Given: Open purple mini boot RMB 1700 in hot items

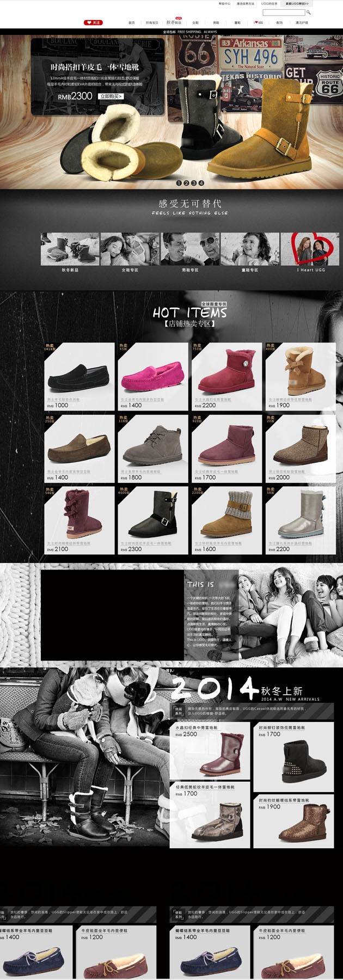Looking at the screenshot, I should pos(226,449).
